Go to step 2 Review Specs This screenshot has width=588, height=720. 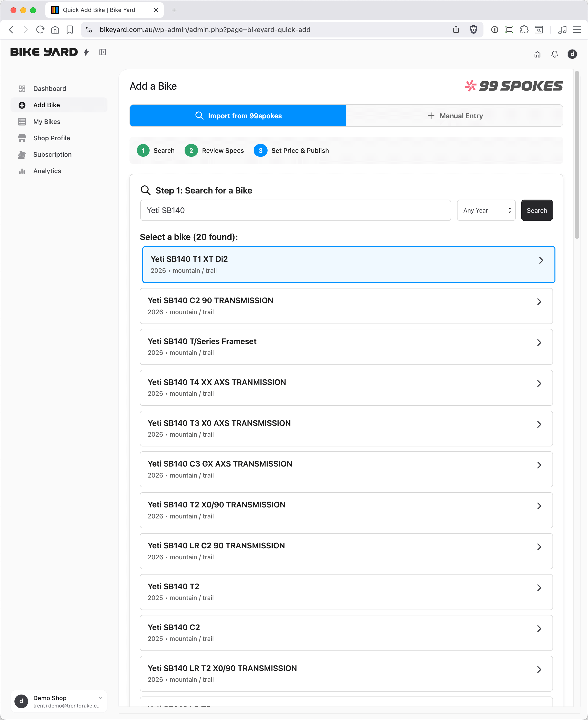coord(214,150)
